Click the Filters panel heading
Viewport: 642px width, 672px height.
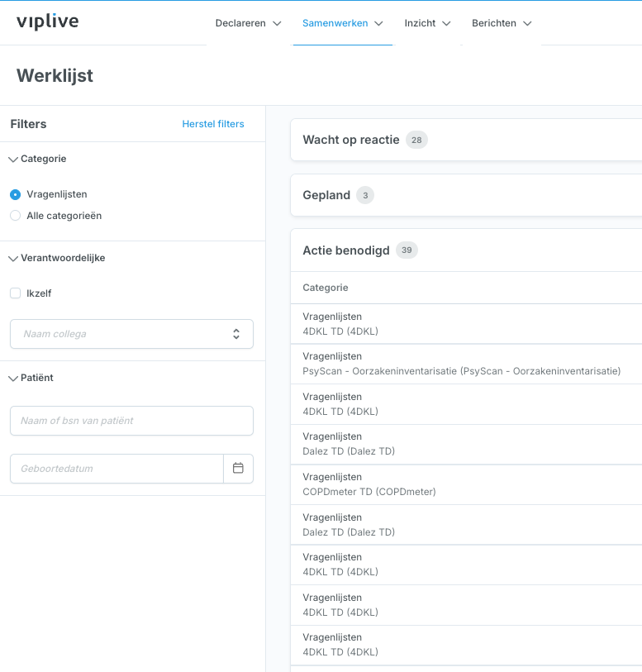click(x=28, y=124)
